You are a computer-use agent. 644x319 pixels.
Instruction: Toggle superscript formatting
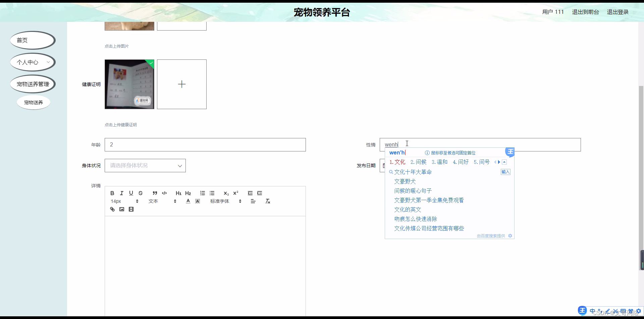click(236, 193)
